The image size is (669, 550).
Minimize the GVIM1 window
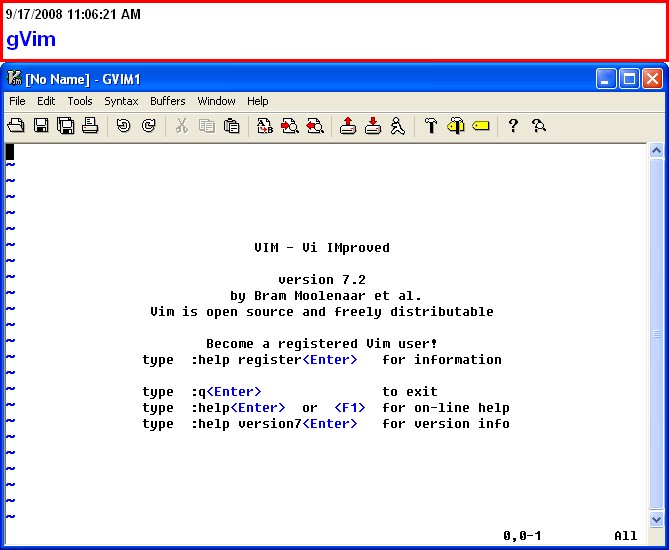pos(606,79)
